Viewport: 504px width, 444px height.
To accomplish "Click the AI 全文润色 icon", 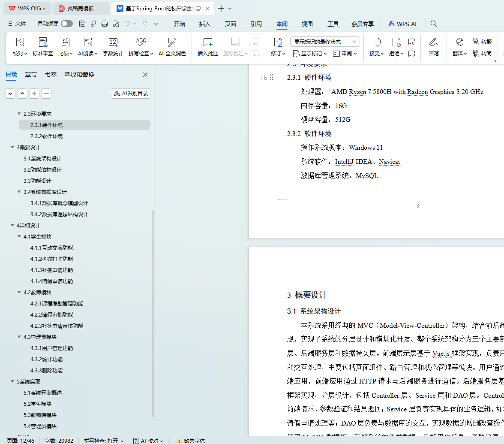I will click(x=172, y=42).
